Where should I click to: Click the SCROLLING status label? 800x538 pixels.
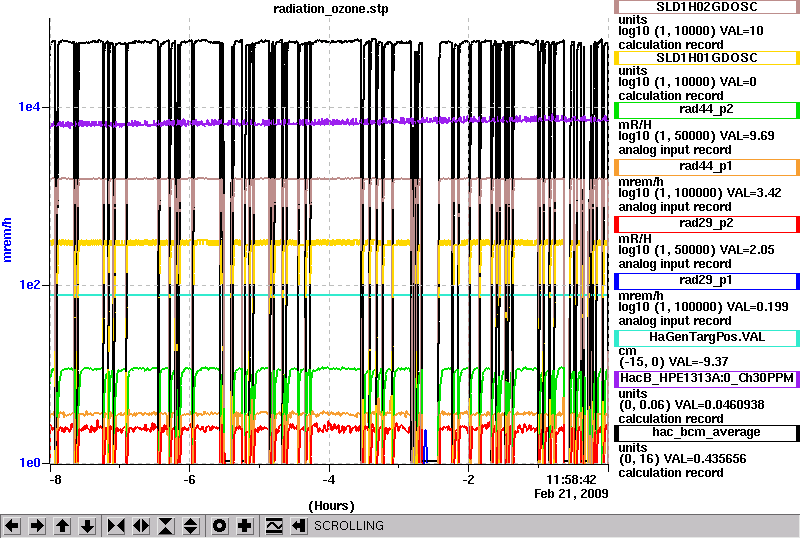click(x=349, y=526)
